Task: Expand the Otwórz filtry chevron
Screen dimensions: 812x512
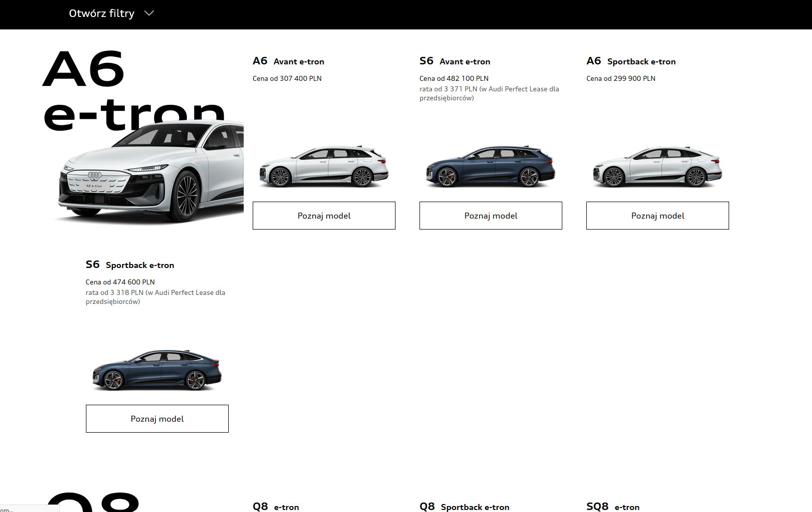Action: pyautogui.click(x=149, y=13)
